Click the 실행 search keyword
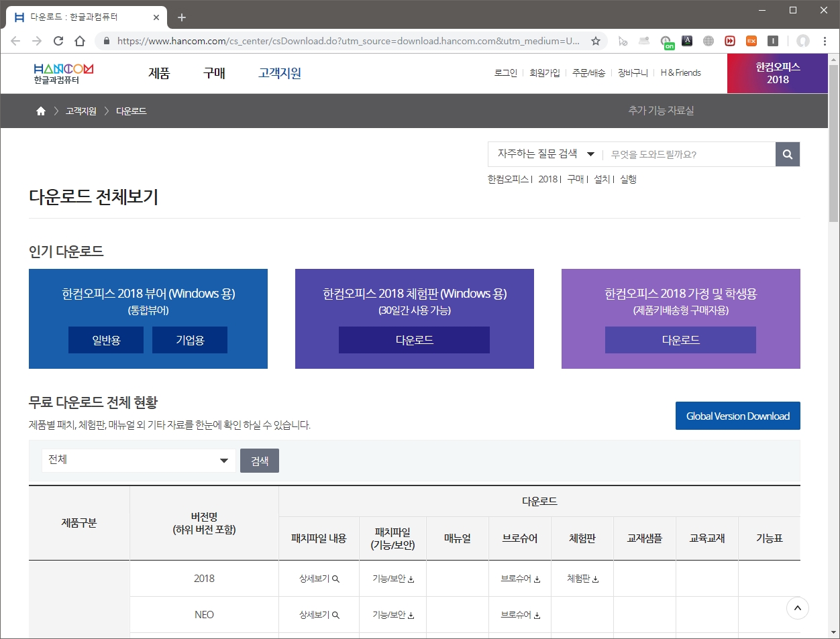 (628, 179)
